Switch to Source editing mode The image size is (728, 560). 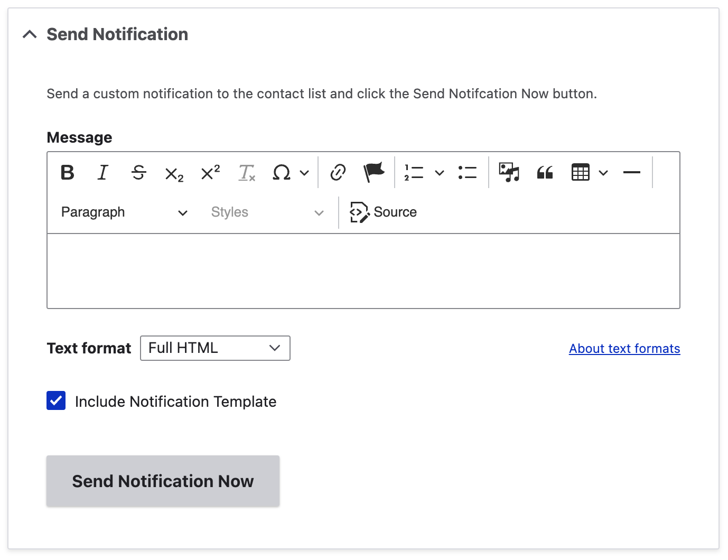tap(384, 212)
